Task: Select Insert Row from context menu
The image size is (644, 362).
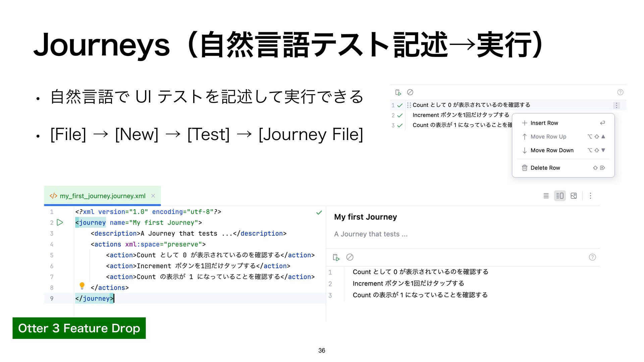Action: pos(544,123)
